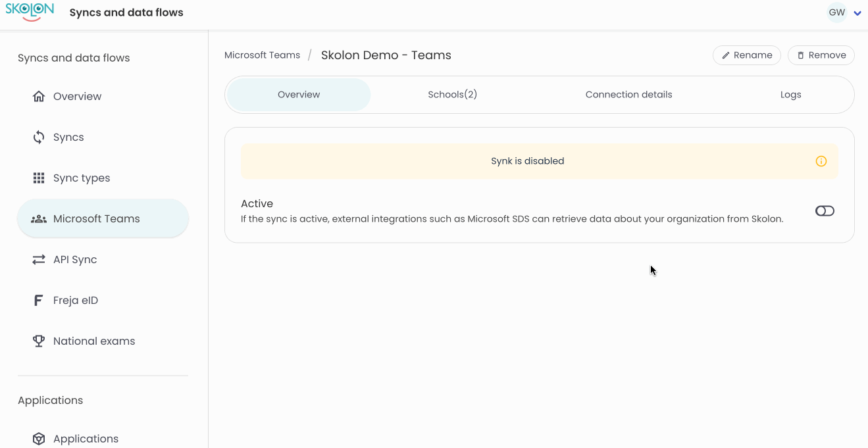Click the National exams trophy icon
868x448 pixels.
point(39,341)
